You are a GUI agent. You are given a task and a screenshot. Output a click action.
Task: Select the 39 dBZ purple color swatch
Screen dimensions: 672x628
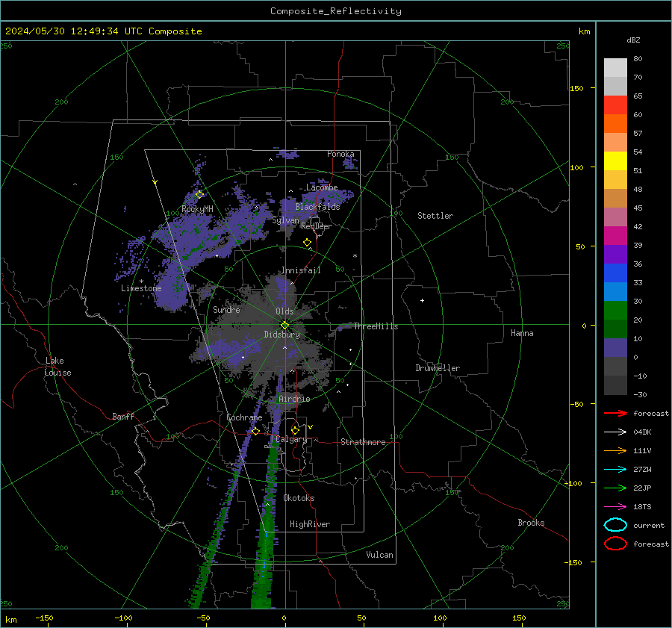pyautogui.click(x=615, y=254)
